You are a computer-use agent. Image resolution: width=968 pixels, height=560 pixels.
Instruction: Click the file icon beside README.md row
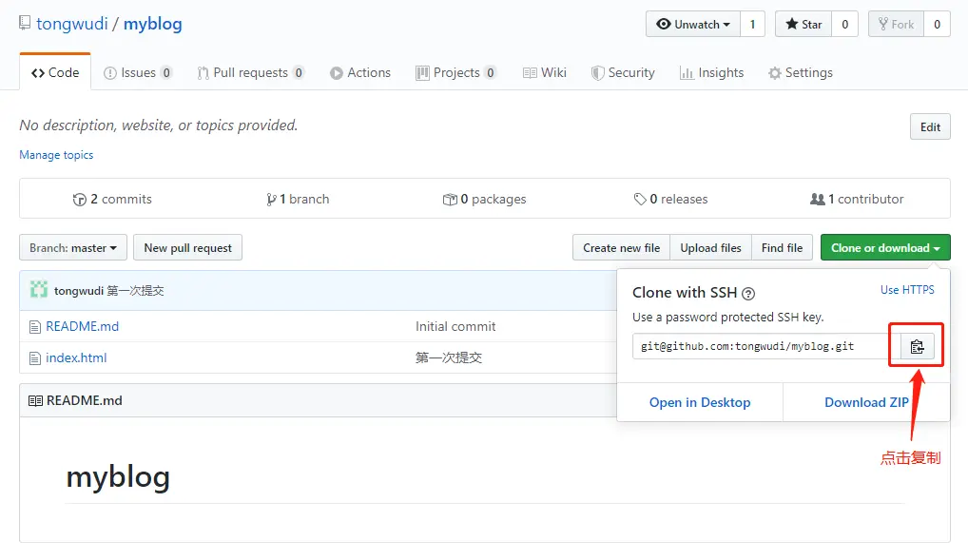click(x=35, y=327)
